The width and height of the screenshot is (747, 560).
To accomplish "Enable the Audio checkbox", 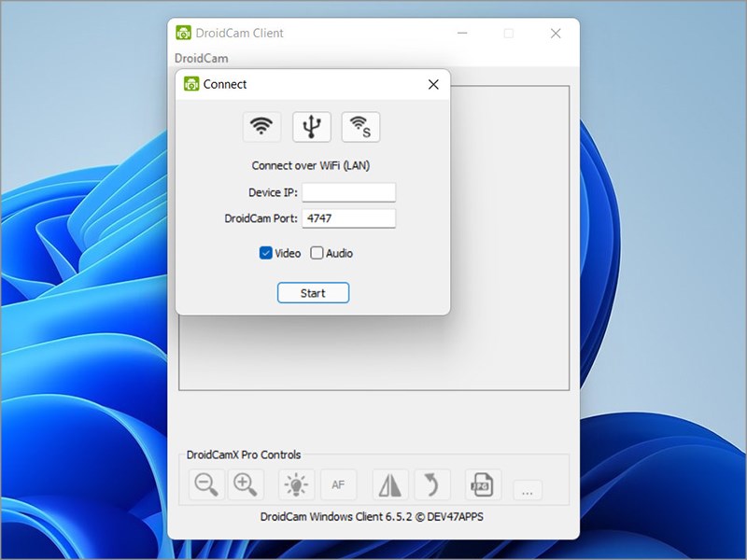I will click(317, 253).
